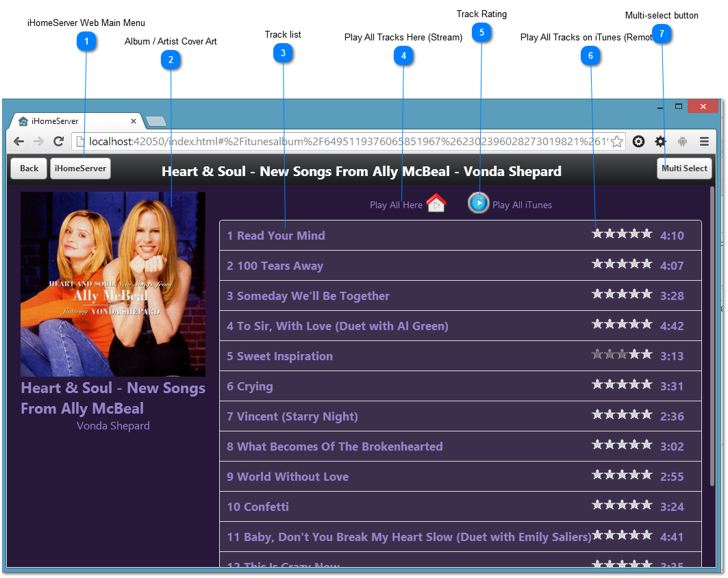Open the iHomeServer main menu button
728x578 pixels.
coord(80,168)
